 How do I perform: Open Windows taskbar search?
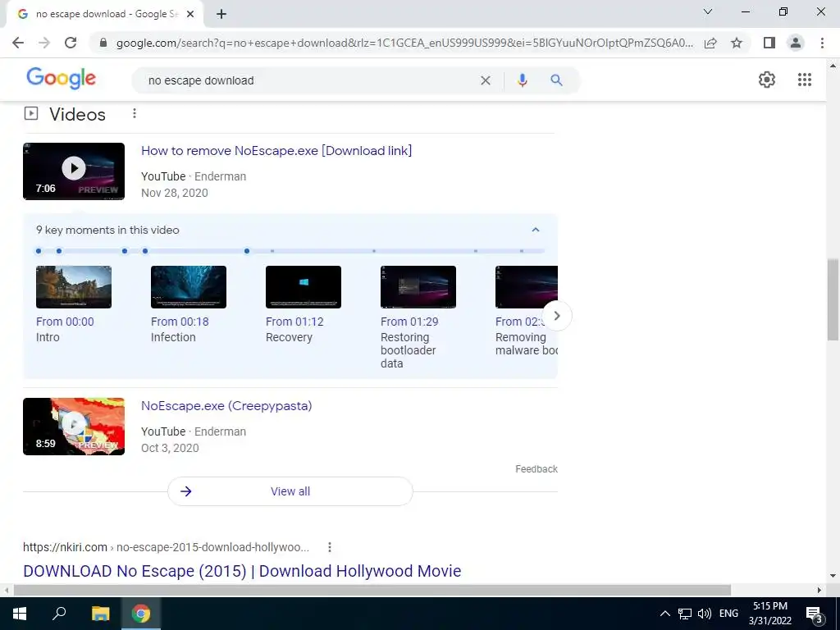point(59,614)
